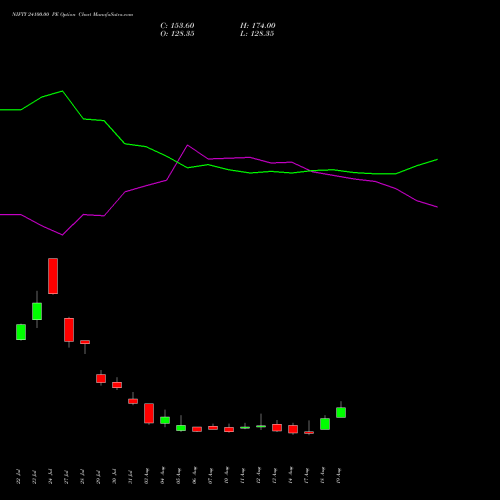This screenshot has width=500, height=500.
Task: Click the 29 Jul date label
Action: [x=98, y=477]
